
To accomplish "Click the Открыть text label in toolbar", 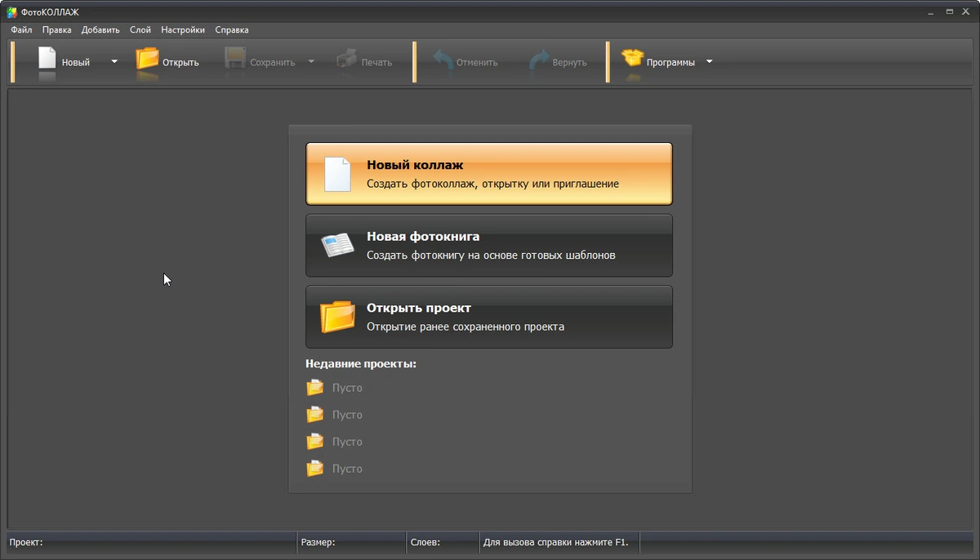I will pos(180,62).
